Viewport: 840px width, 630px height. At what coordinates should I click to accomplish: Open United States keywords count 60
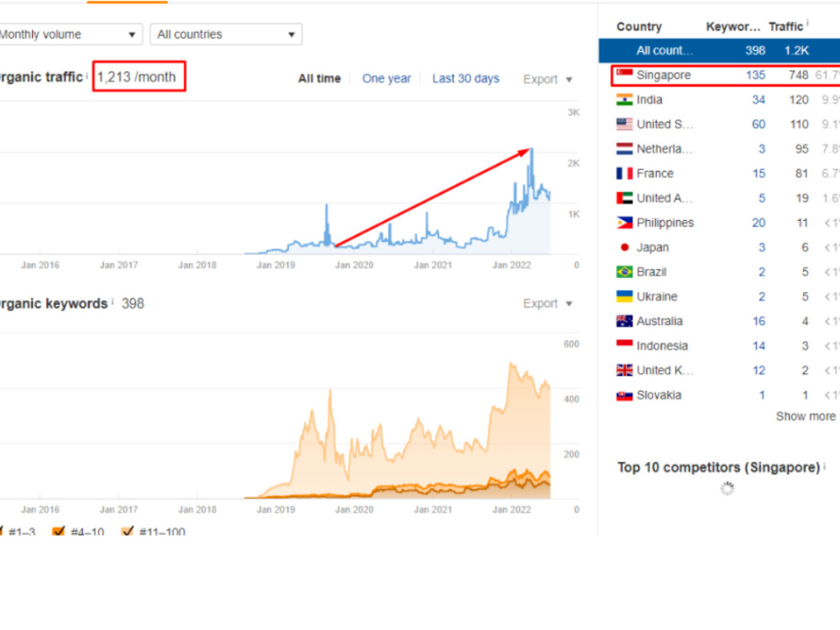pyautogui.click(x=759, y=124)
